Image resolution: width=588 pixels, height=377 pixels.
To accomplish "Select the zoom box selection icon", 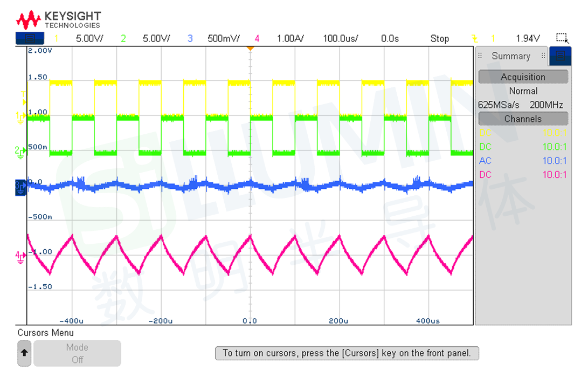I will click(x=562, y=38).
